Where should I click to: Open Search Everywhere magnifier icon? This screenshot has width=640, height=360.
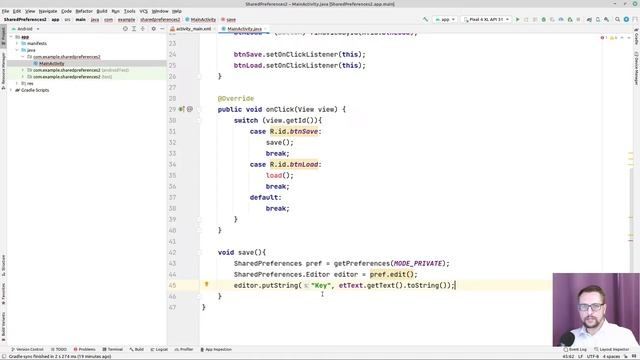(618, 19)
